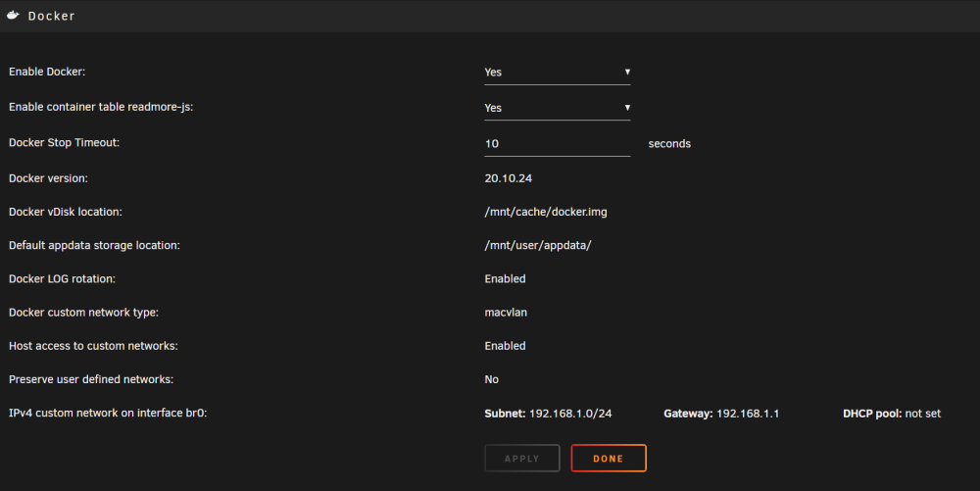Click the seconds unit text

tap(669, 144)
